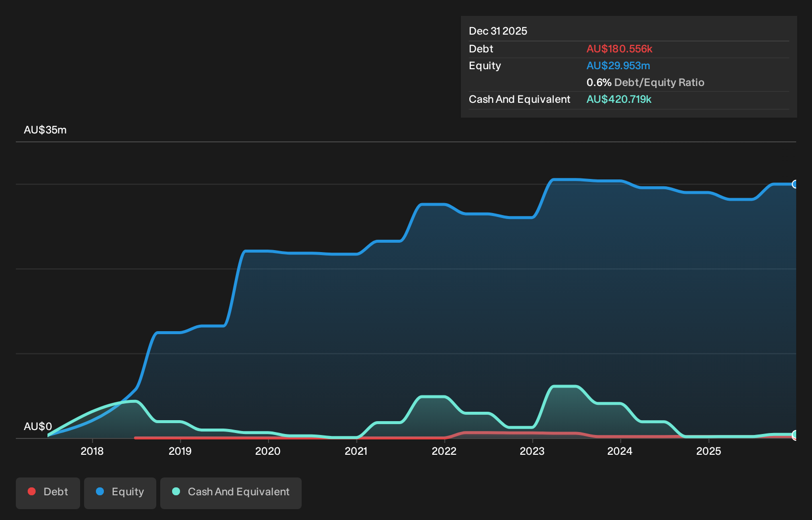Toggle Cash And Equivalent legend button

(x=231, y=493)
